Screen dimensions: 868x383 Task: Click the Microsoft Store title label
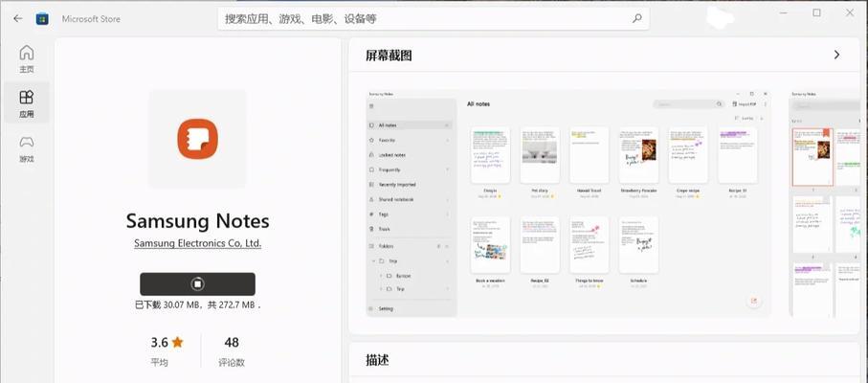click(x=91, y=19)
